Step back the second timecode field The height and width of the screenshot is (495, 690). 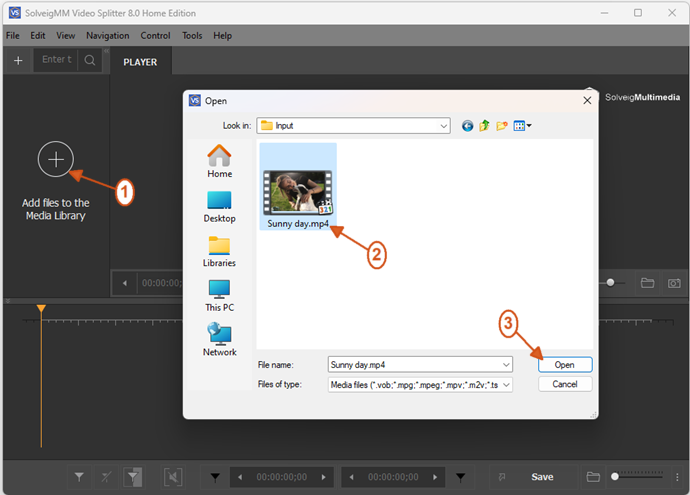pos(351,477)
